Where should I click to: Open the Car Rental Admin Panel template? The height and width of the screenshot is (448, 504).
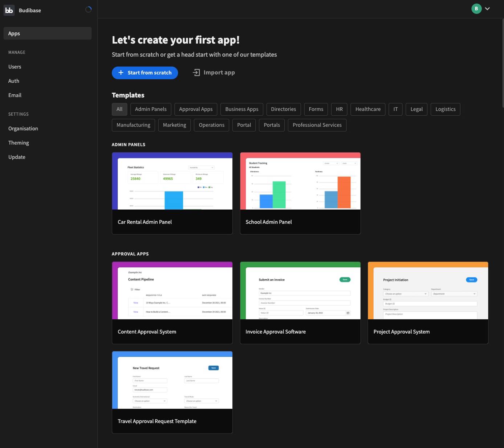(x=172, y=193)
